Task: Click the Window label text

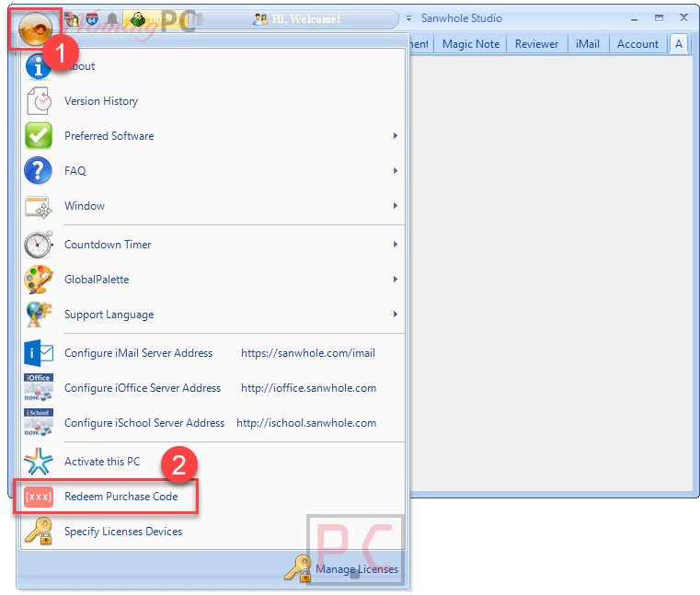Action: [x=85, y=206]
